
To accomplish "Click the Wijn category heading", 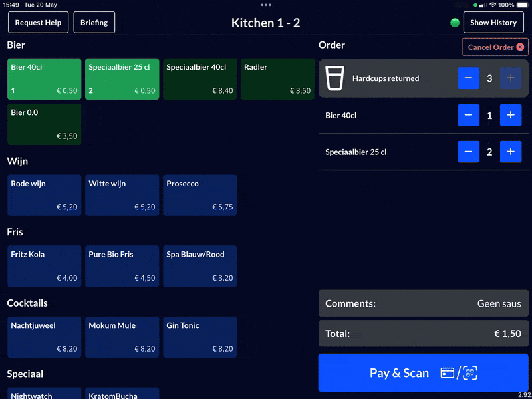I will [x=17, y=161].
